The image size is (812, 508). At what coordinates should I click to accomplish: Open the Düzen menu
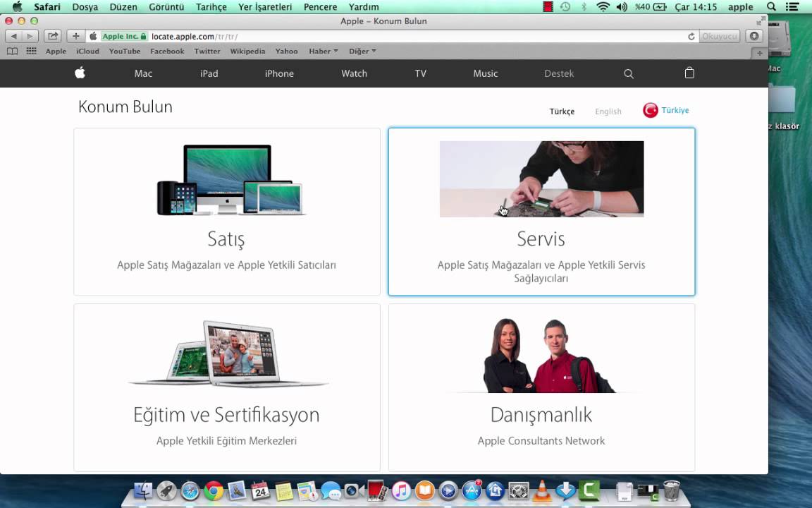click(x=123, y=7)
